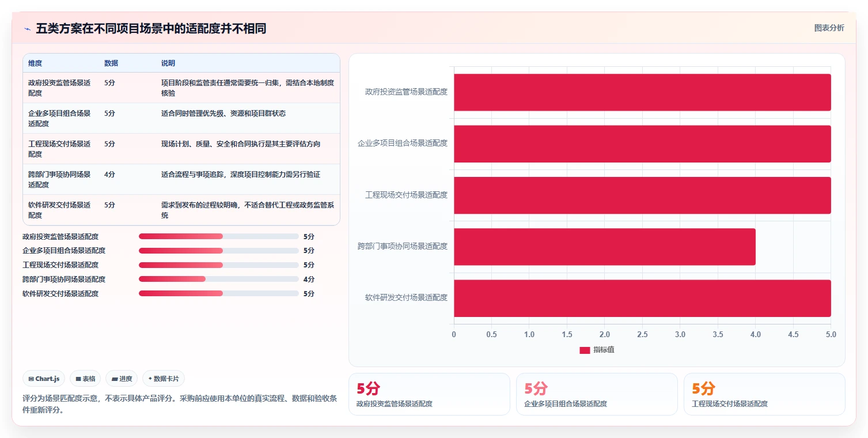Click the 进度 chip
The width and height of the screenshot is (868, 438).
pyautogui.click(x=122, y=379)
